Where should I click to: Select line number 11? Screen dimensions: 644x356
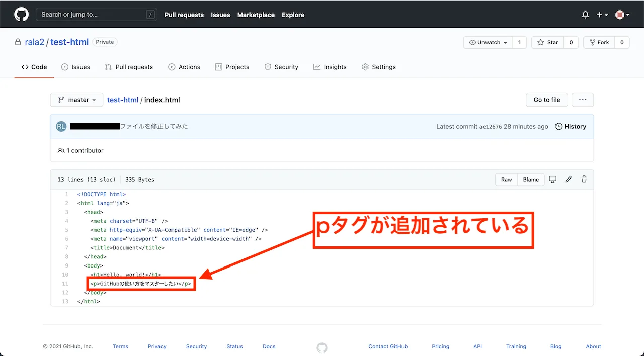[65, 284]
